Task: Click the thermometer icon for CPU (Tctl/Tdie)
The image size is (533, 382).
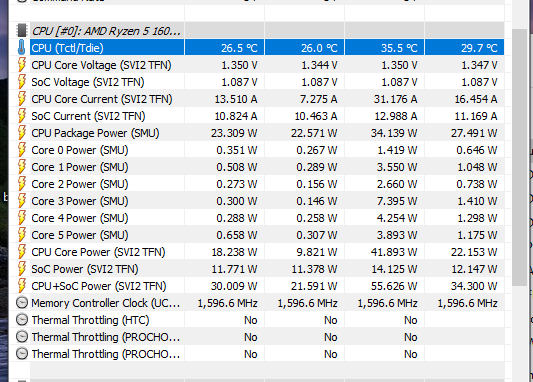Action: point(21,47)
